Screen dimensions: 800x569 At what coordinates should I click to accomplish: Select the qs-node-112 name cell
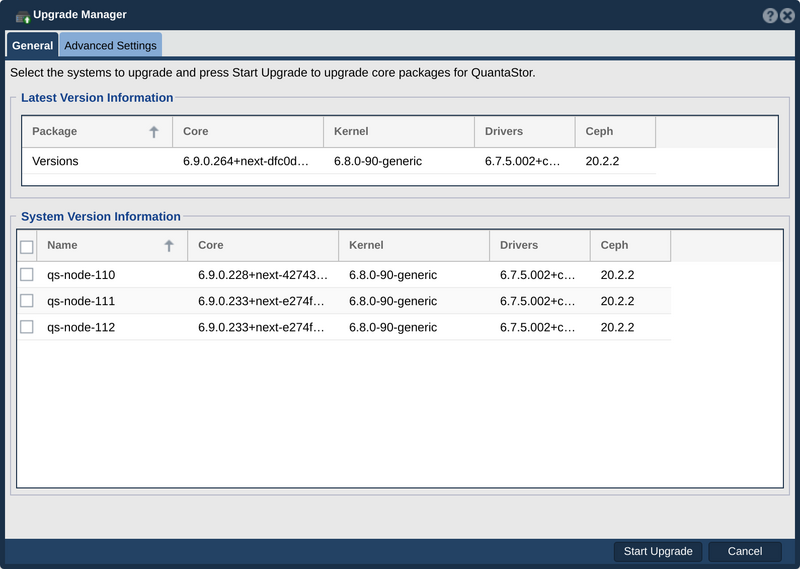pos(81,327)
